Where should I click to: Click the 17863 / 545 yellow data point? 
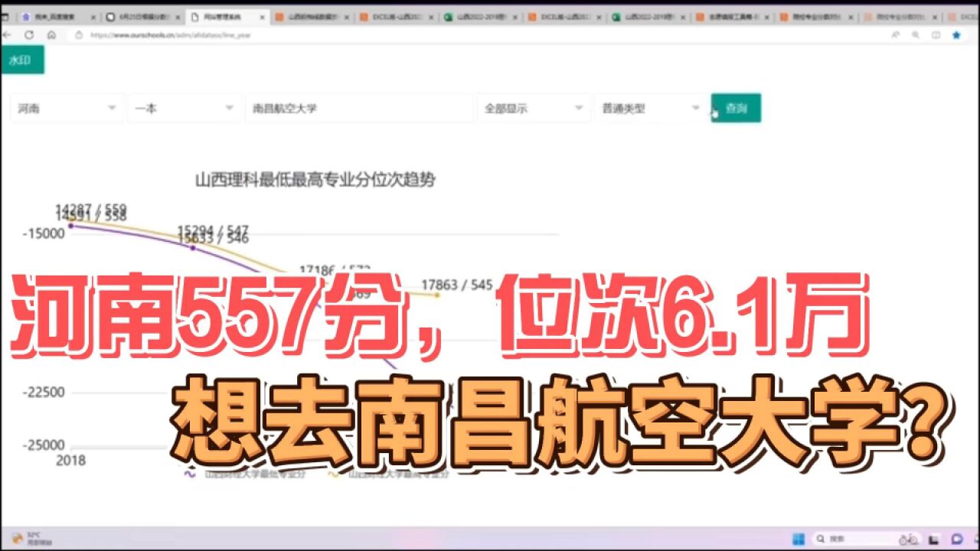click(x=437, y=295)
